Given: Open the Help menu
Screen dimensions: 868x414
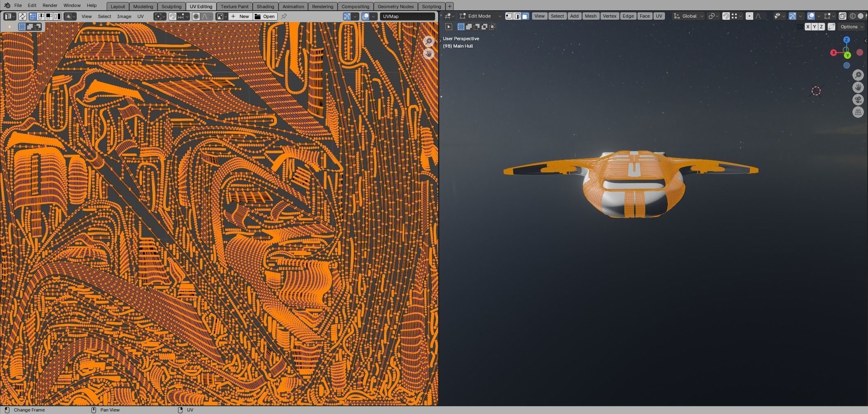Looking at the screenshot, I should pyautogui.click(x=91, y=5).
